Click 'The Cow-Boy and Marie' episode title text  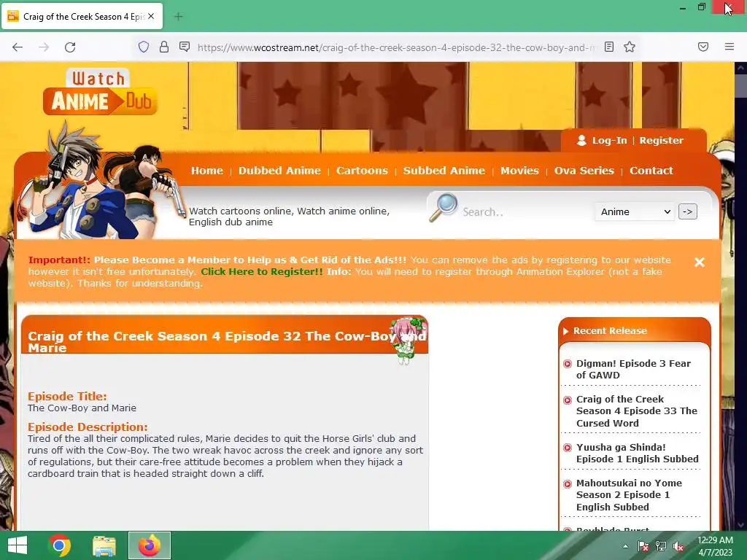pyautogui.click(x=82, y=408)
